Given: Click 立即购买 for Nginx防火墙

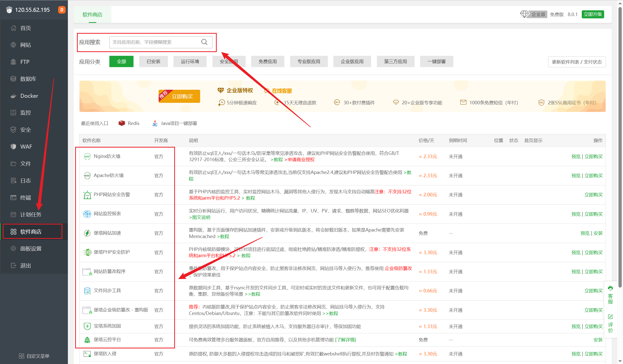Looking at the screenshot, I should click(594, 157).
